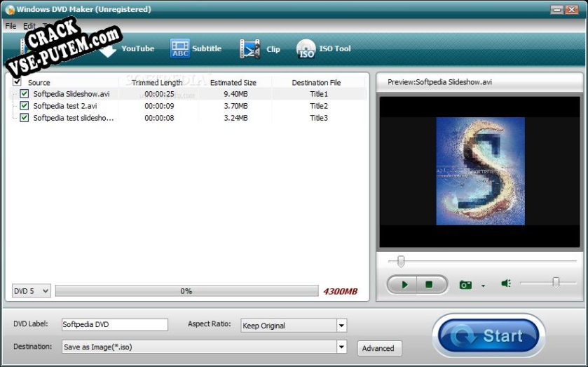Stop the preview playback
This screenshot has width=588, height=367.
click(430, 285)
